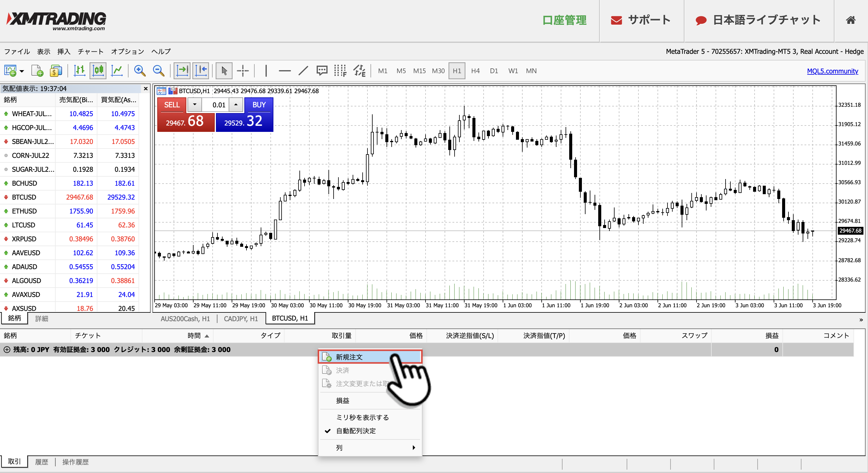The height and width of the screenshot is (473, 868).
Task: Click the 0.01 volume input field
Action: point(216,105)
